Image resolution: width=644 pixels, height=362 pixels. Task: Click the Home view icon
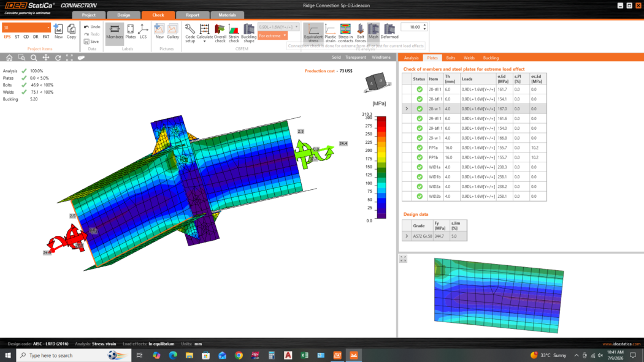(x=9, y=58)
